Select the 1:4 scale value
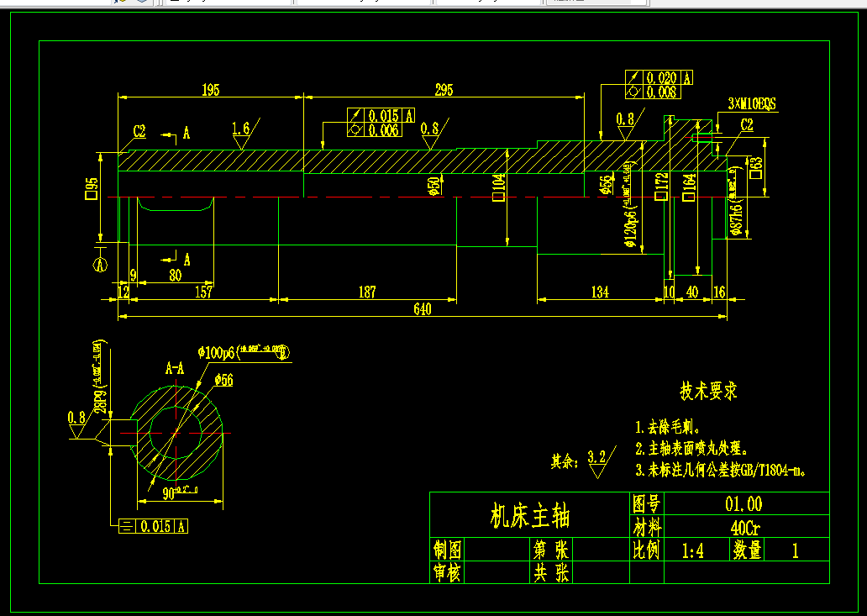This screenshot has width=867, height=616. pos(692,550)
